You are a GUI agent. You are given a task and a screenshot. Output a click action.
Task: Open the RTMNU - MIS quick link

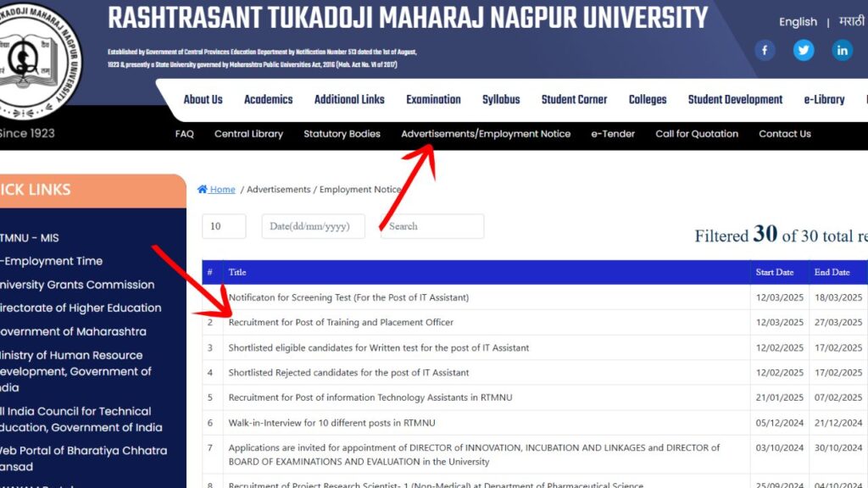point(30,238)
